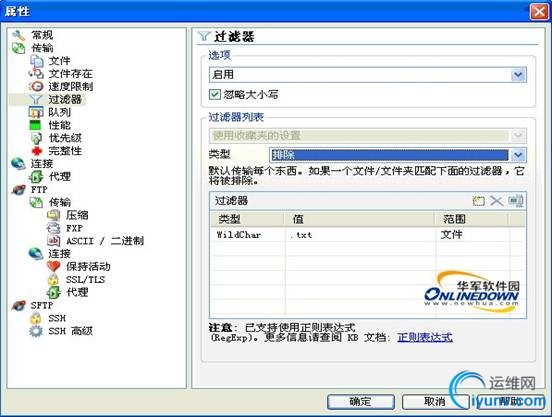Sort by the 类型 column header

(x=247, y=219)
